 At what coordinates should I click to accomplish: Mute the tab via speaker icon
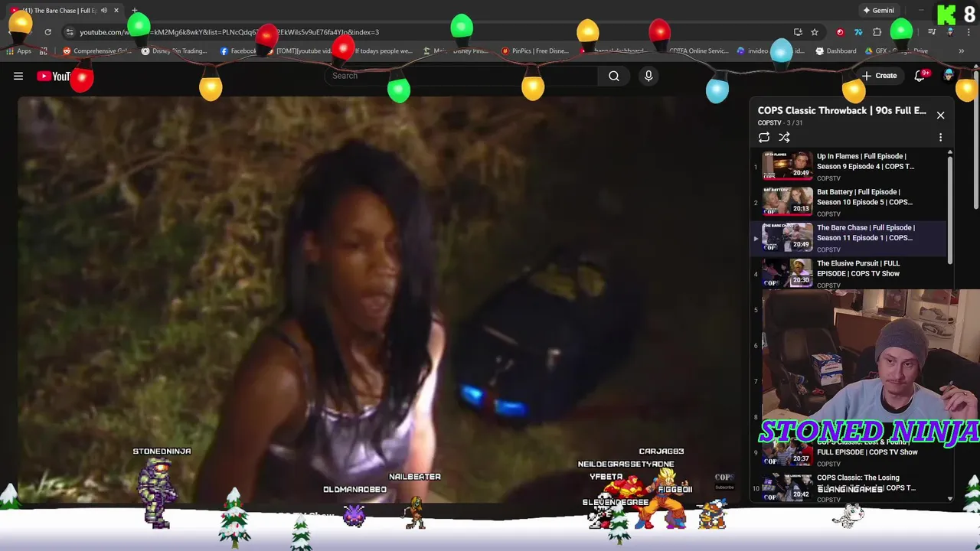[104, 11]
